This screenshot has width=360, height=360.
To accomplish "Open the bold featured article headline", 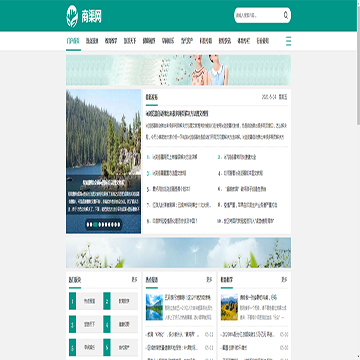I will tap(177, 114).
